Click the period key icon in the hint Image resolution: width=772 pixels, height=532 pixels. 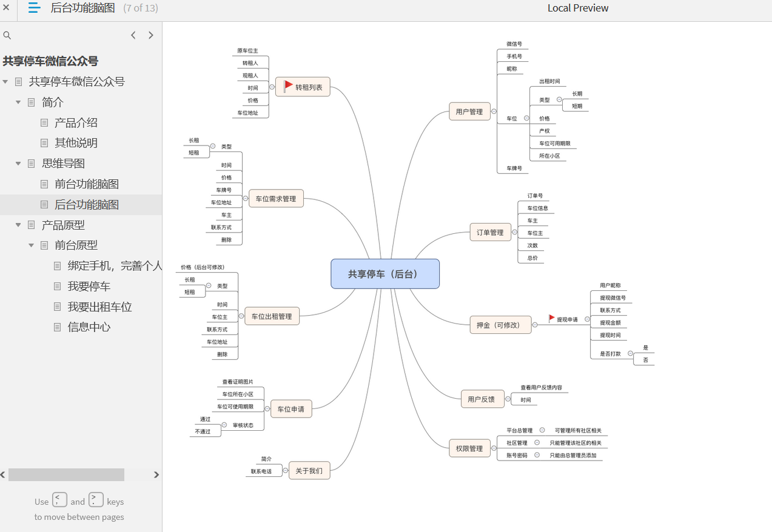(96, 499)
